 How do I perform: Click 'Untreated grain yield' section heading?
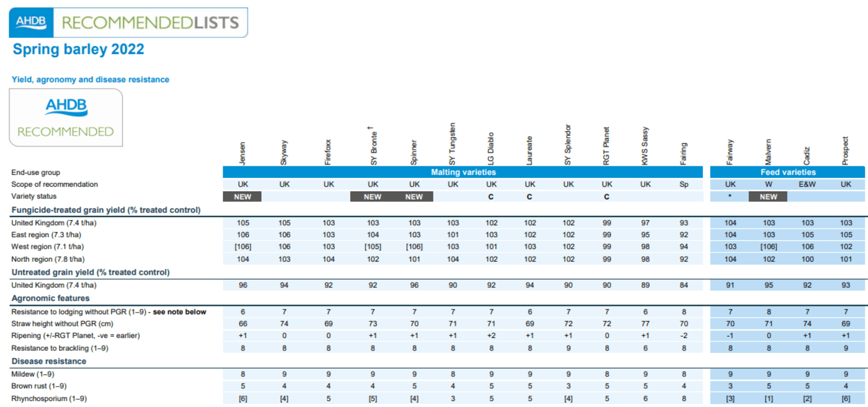(91, 272)
